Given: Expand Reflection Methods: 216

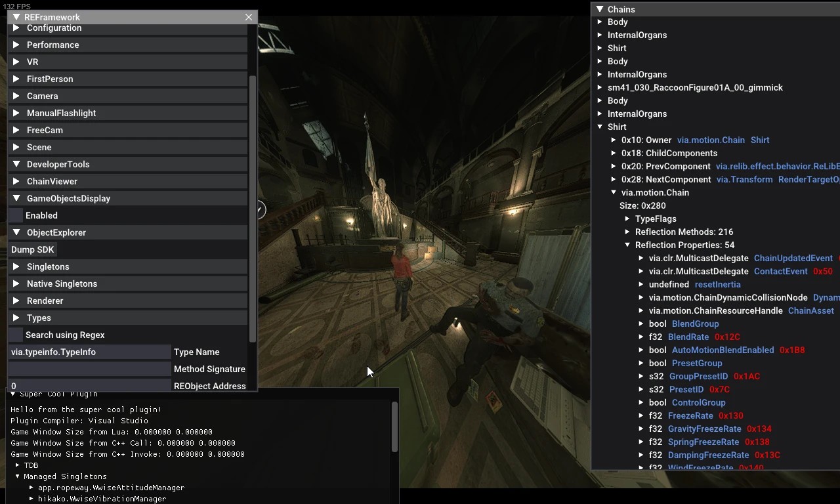Looking at the screenshot, I should [627, 232].
